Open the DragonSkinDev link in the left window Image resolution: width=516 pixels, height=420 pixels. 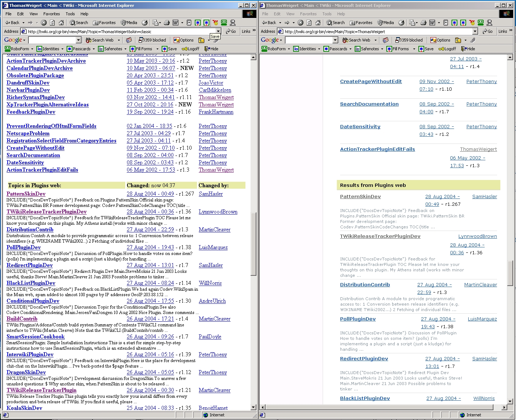coord(26,372)
